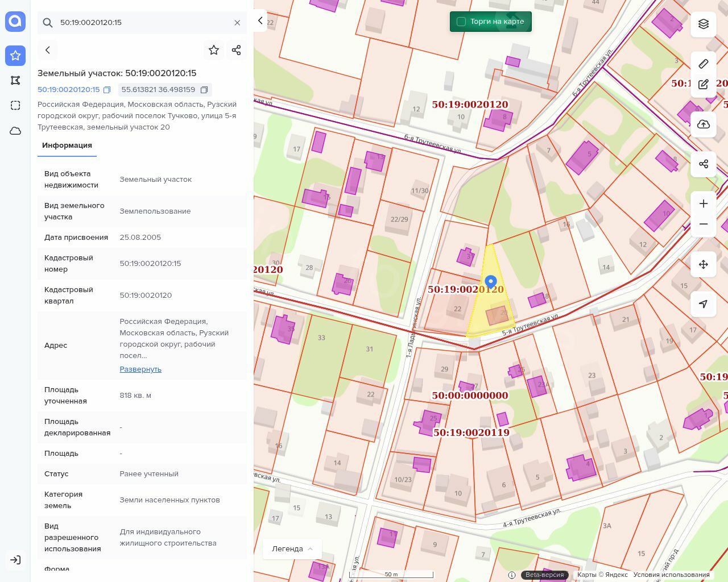The height and width of the screenshot is (582, 728).
Task: Click the Развернуть address link
Action: coord(140,369)
